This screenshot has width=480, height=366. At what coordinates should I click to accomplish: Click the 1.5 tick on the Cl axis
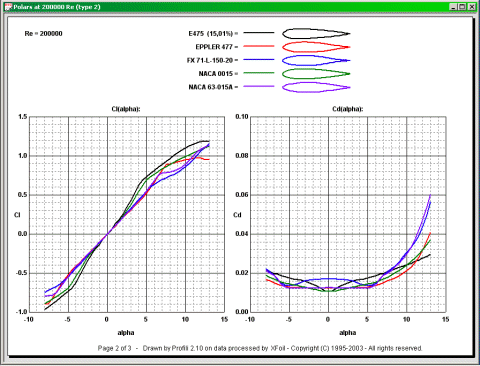click(23, 117)
